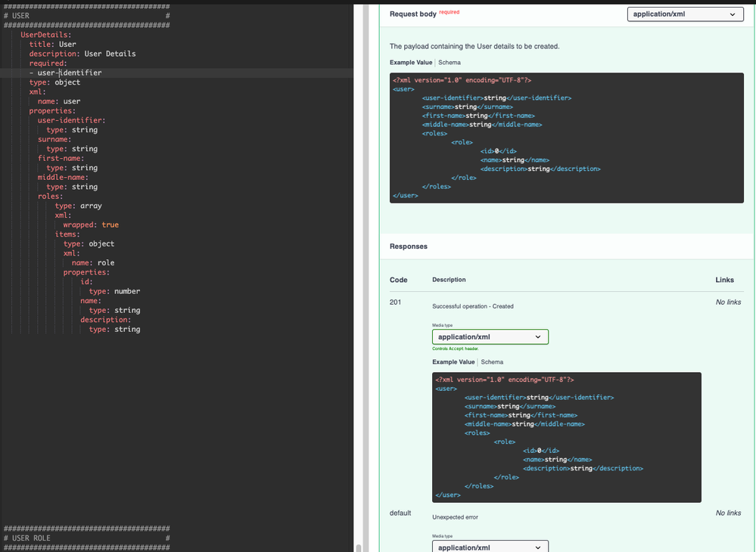Viewport: 756px width, 552px height.
Task: Click the 201 response code label
Action: pyautogui.click(x=396, y=302)
